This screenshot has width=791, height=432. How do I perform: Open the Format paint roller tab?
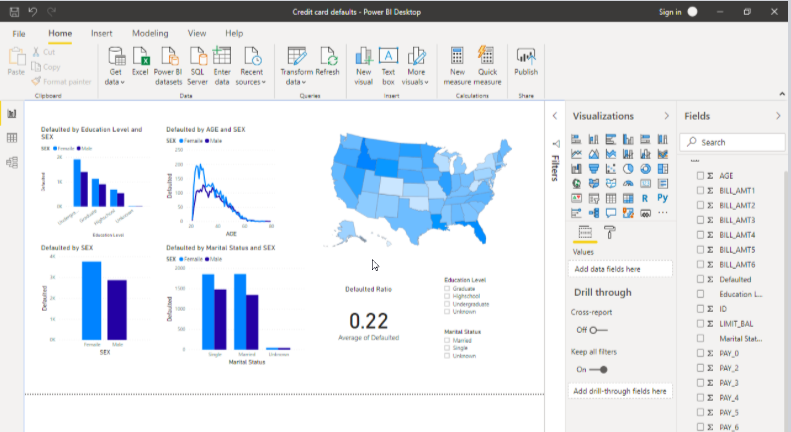point(609,233)
